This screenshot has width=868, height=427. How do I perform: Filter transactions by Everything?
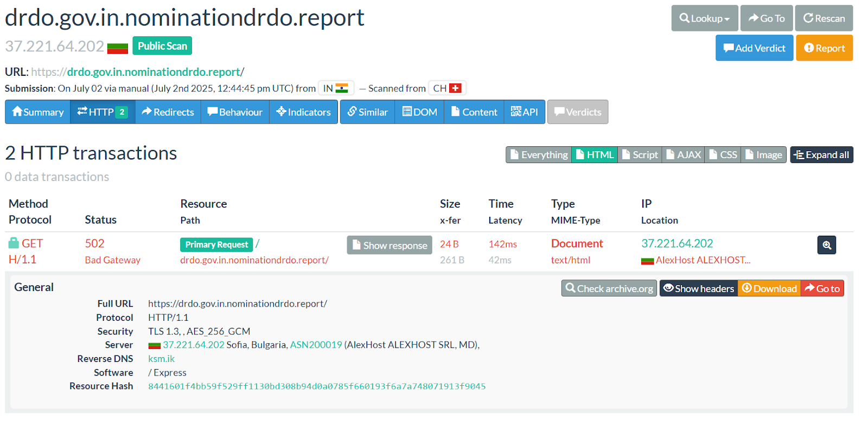pyautogui.click(x=539, y=155)
